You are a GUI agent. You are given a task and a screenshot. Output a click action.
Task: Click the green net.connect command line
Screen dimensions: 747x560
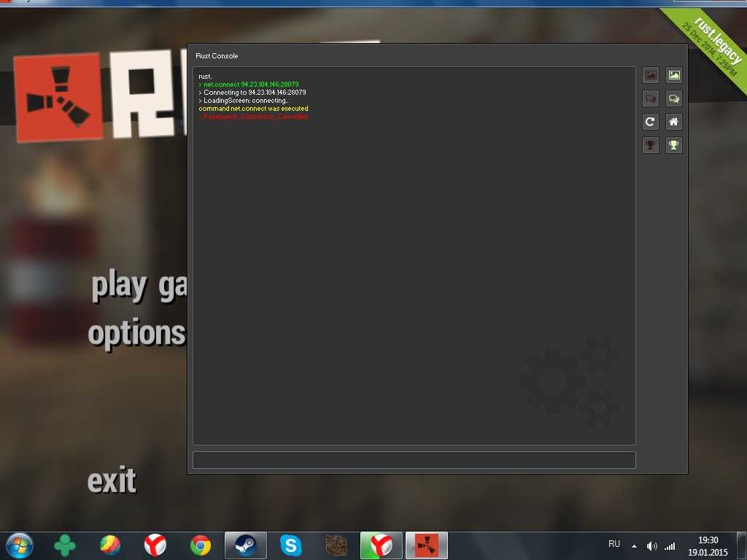249,85
